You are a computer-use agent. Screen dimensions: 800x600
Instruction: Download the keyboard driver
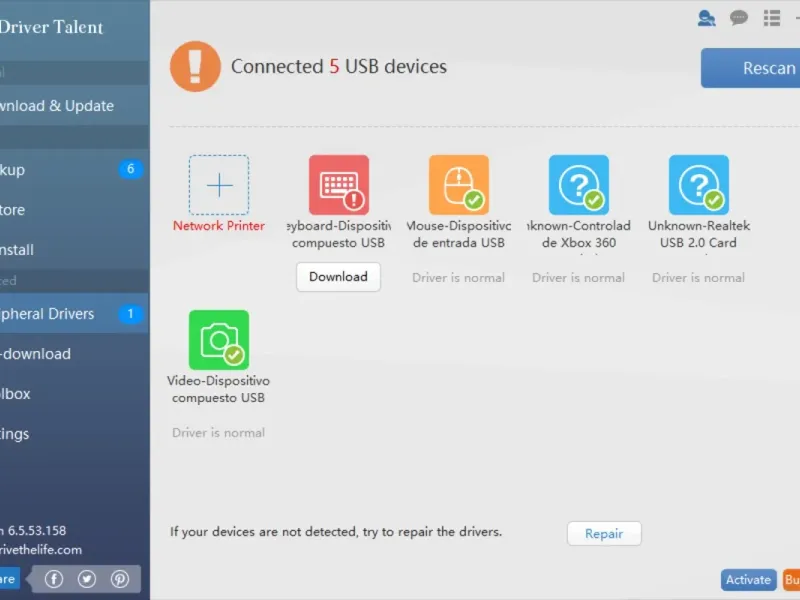338,277
